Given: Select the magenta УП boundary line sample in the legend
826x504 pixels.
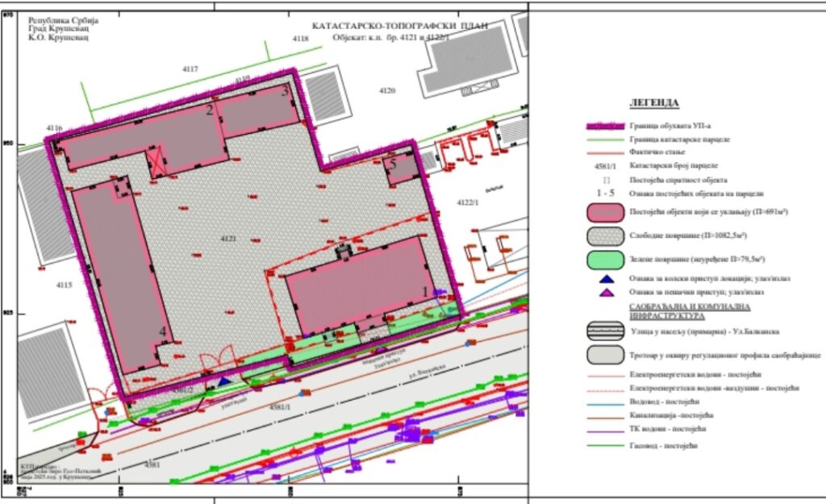Looking at the screenshot, I should pos(605,127).
